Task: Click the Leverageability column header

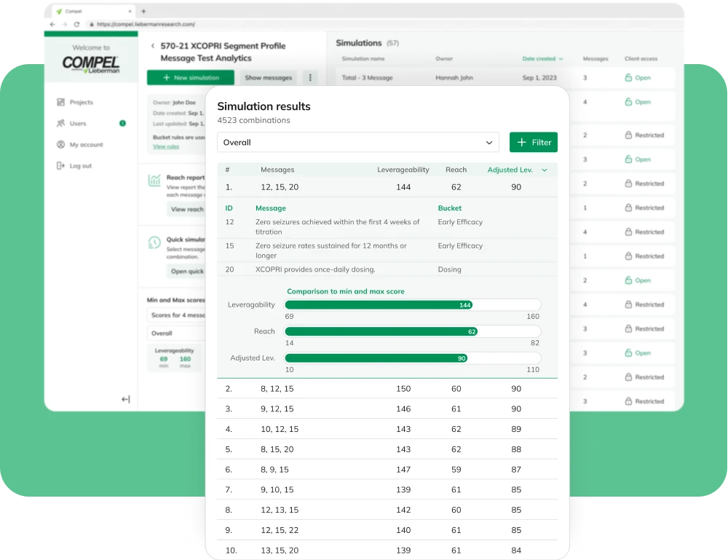Action: (403, 170)
